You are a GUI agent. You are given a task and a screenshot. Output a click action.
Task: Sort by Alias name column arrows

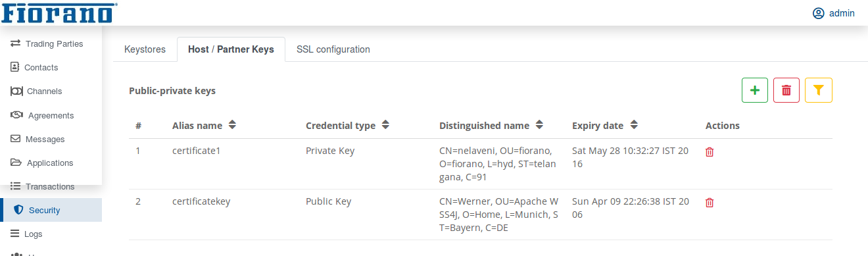pyautogui.click(x=232, y=124)
